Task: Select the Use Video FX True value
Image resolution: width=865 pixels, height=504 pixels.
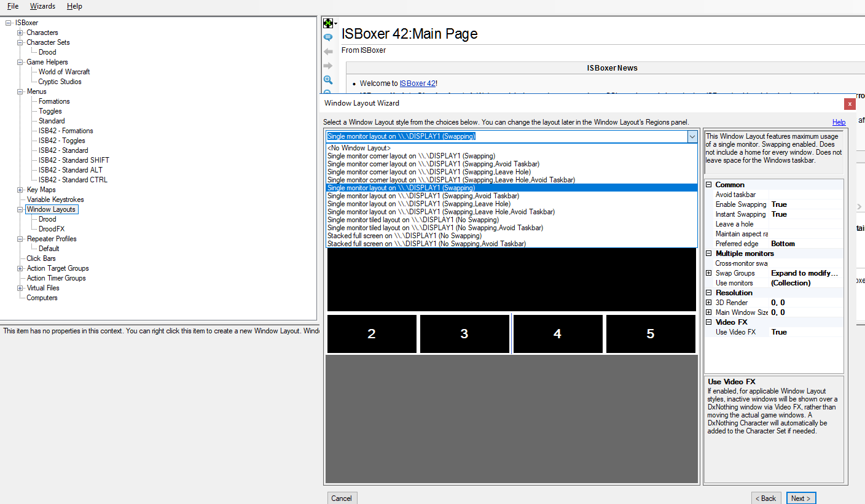Action: pyautogui.click(x=779, y=332)
